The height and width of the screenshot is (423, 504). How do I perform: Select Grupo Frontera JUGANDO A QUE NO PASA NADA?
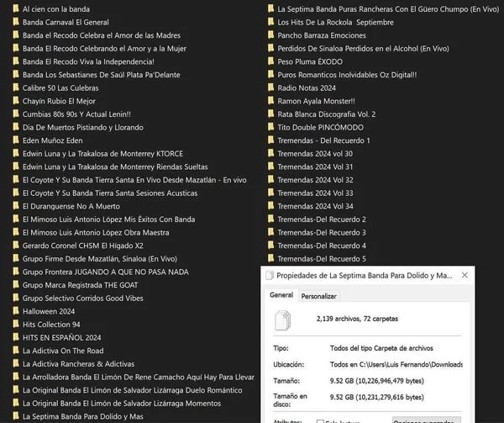[106, 272]
